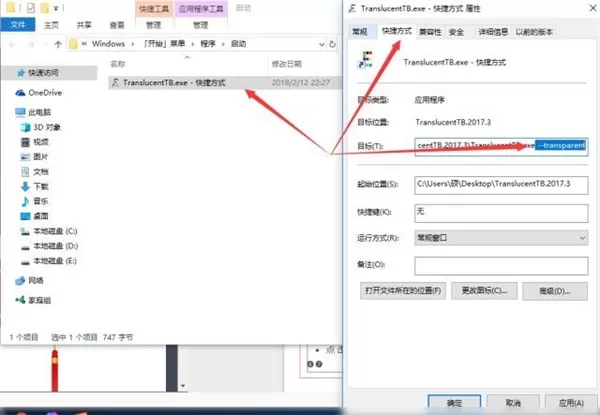Close the properties dialog

click(592, 8)
